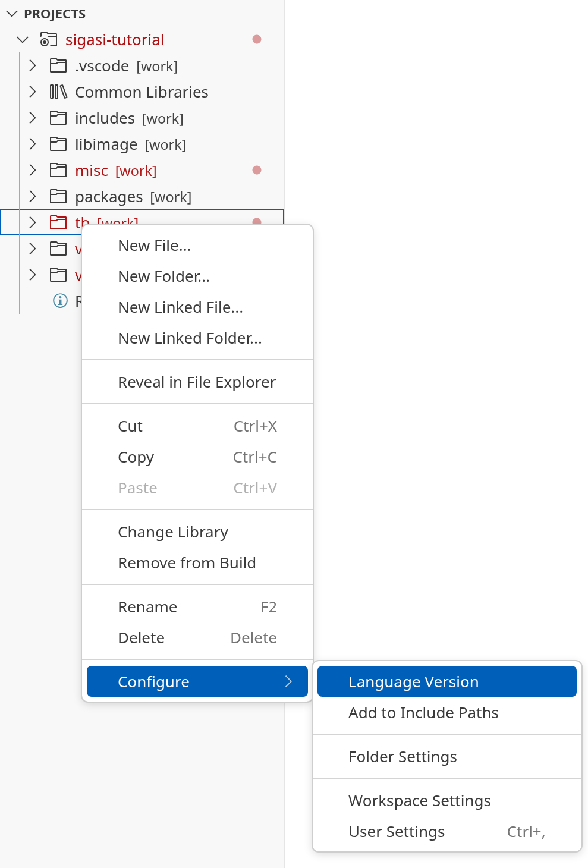Select Add to Include Paths
This screenshot has width=588, height=868.
point(423,713)
